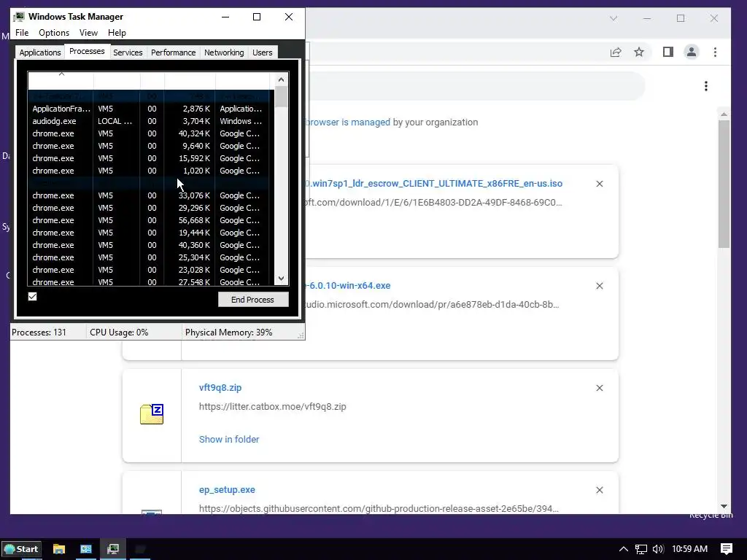Open the Help menu
The image size is (747, 560).
coord(117,33)
